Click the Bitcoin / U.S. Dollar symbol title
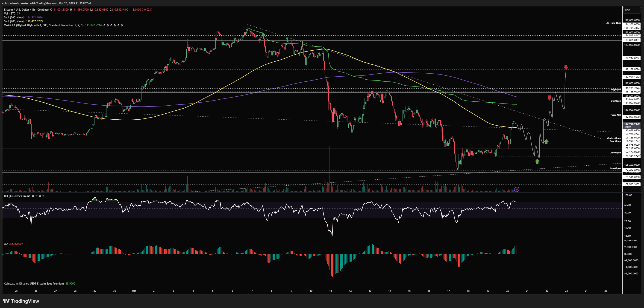The image size is (644, 308). click(x=17, y=9)
